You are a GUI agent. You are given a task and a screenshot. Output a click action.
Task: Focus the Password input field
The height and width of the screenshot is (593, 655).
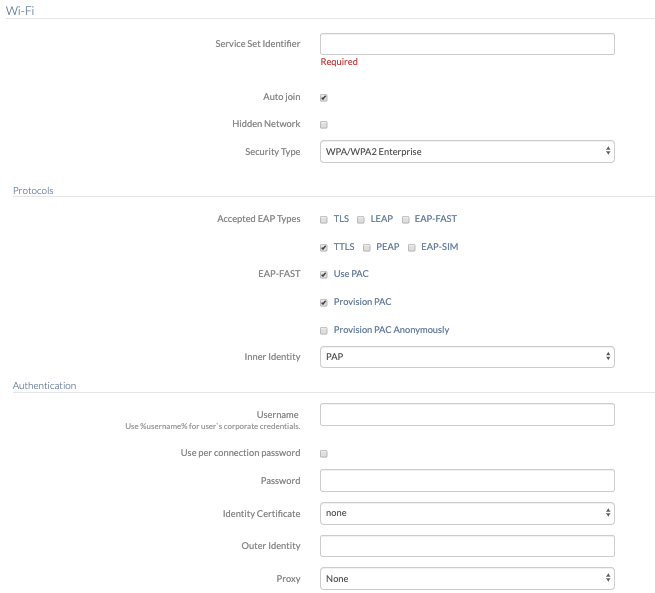[467, 481]
